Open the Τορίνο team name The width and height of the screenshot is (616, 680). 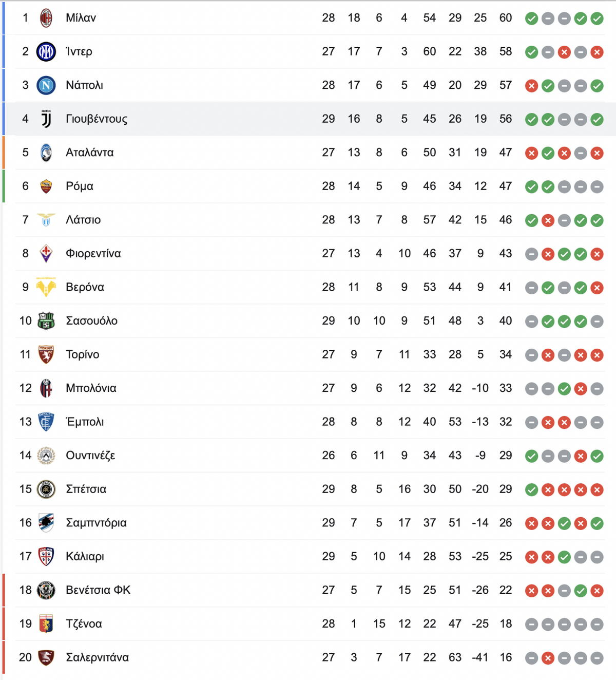83,354
